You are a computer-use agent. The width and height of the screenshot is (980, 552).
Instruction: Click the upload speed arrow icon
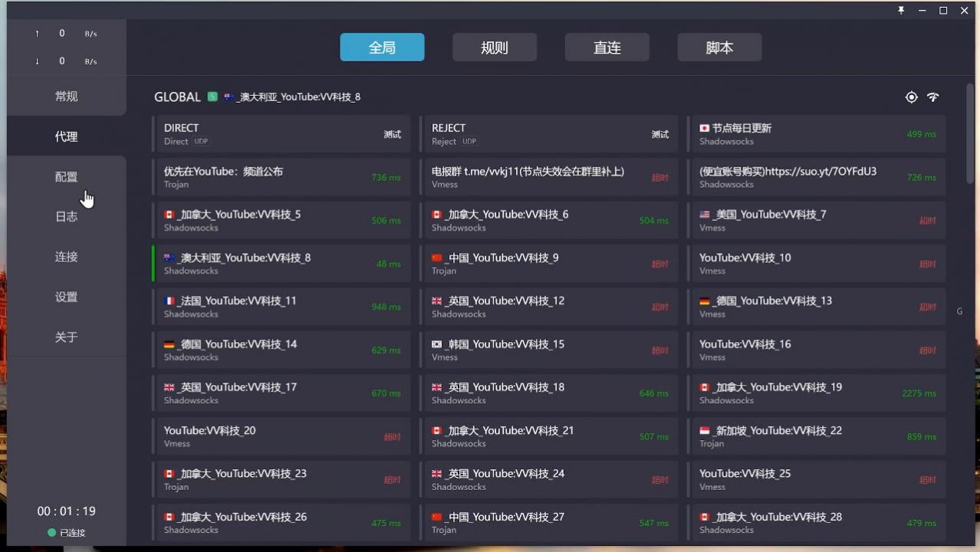pyautogui.click(x=37, y=34)
